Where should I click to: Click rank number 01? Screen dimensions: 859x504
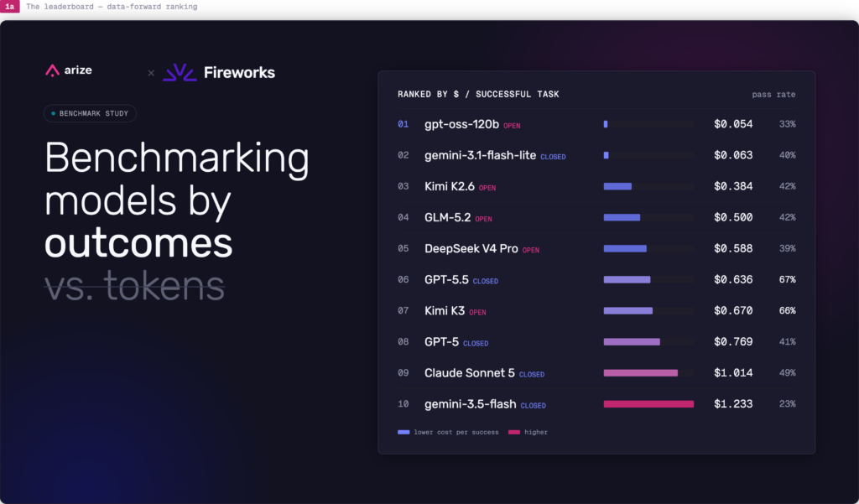pos(403,124)
